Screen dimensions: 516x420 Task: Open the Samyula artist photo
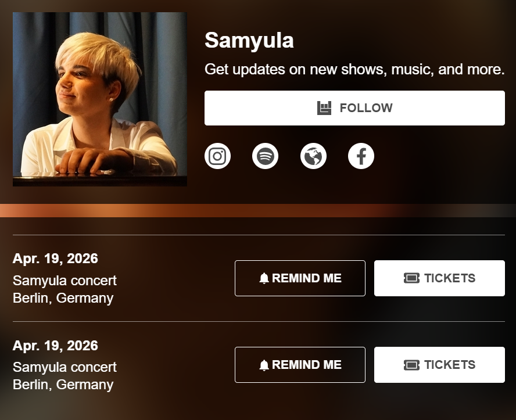[x=100, y=99]
